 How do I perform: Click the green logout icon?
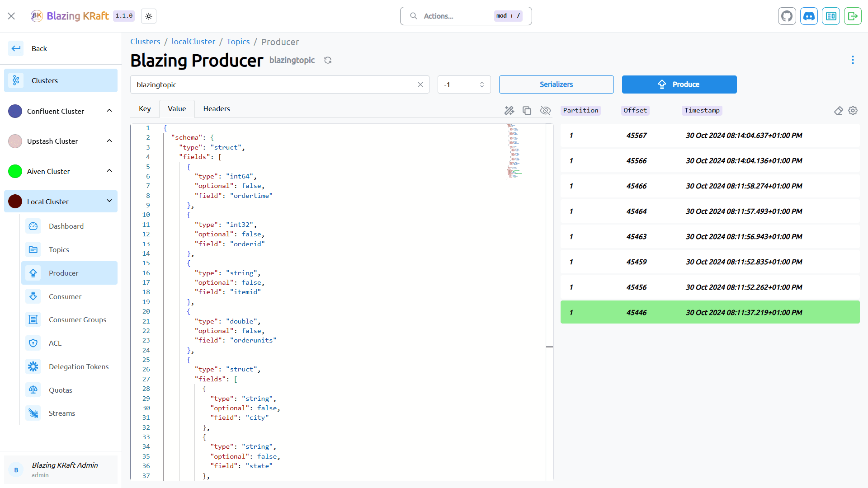click(x=853, y=16)
